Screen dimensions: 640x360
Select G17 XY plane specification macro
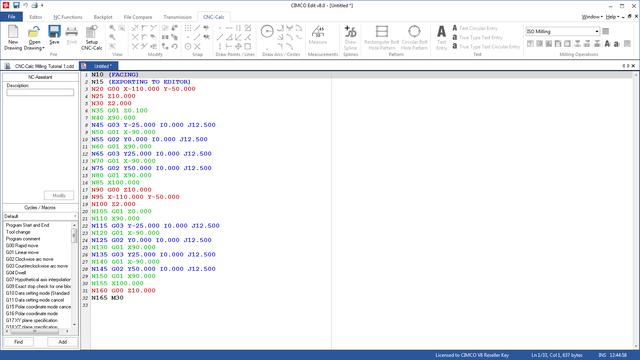pyautogui.click(x=31, y=320)
